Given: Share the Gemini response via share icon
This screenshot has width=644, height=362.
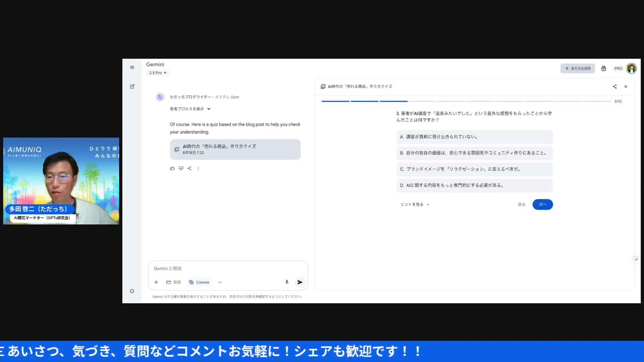Looking at the screenshot, I should [190, 168].
